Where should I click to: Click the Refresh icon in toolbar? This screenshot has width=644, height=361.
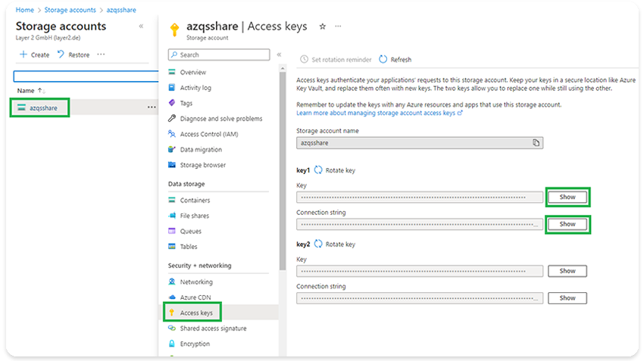(x=383, y=60)
